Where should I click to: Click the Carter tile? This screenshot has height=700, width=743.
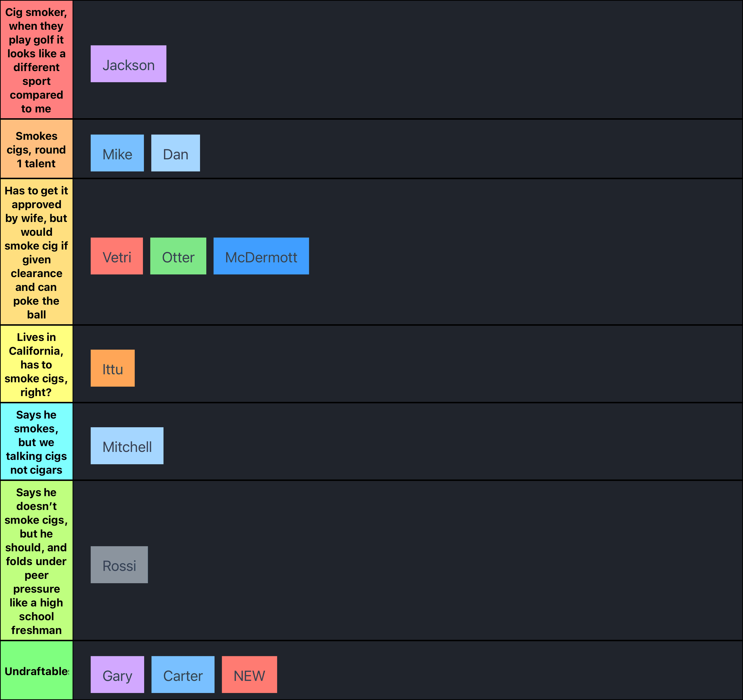pos(183,675)
